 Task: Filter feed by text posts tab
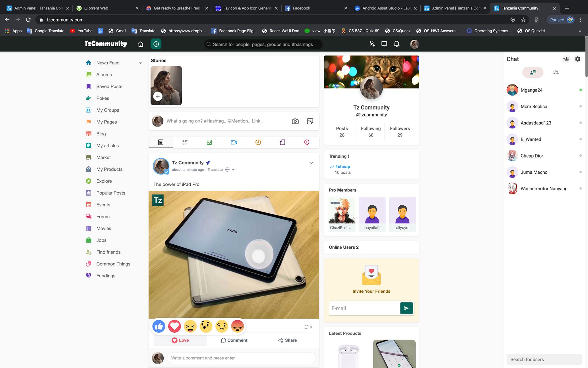(185, 142)
